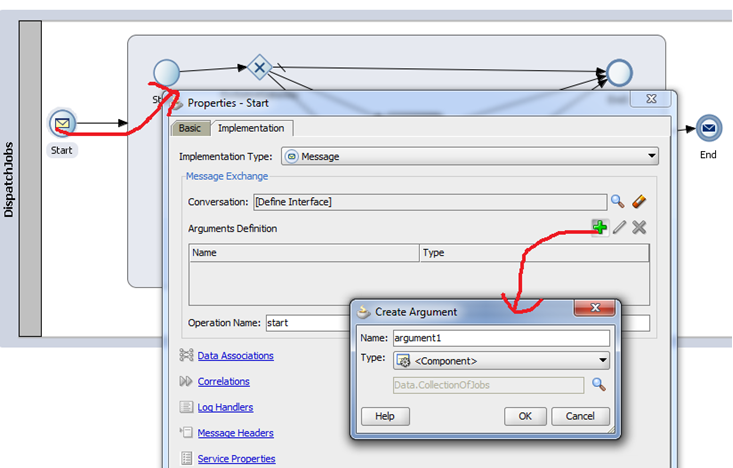Click the magnifier next to Data.CollectionOfJobs
This screenshot has width=733, height=468.
click(599, 384)
